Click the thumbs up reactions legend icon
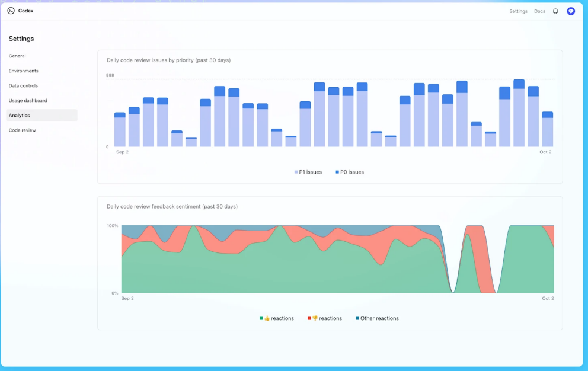 267,318
